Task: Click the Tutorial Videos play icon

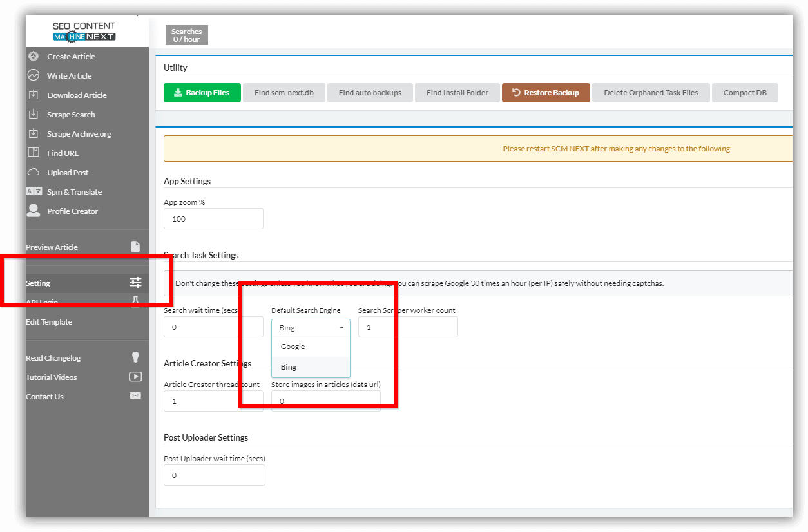Action: (135, 377)
